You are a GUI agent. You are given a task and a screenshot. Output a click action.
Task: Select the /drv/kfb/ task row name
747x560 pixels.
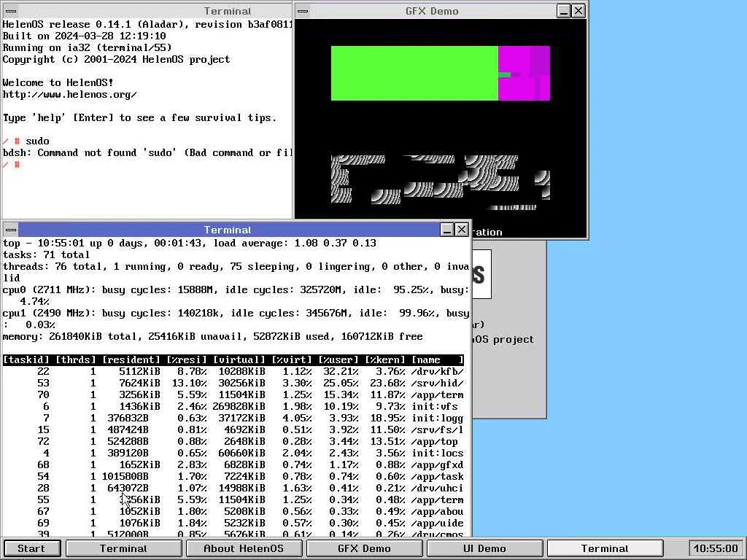(438, 371)
